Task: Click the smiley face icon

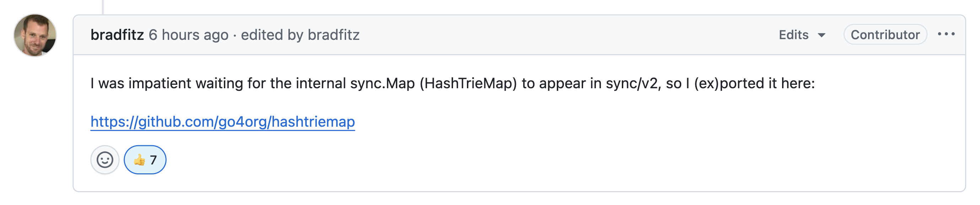Action: 104,160
